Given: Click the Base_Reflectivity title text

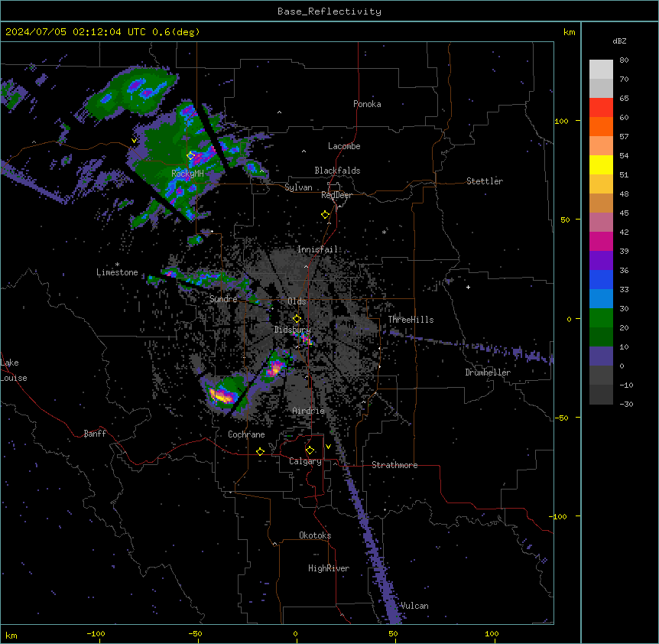Looking at the screenshot, I should 329,11.
